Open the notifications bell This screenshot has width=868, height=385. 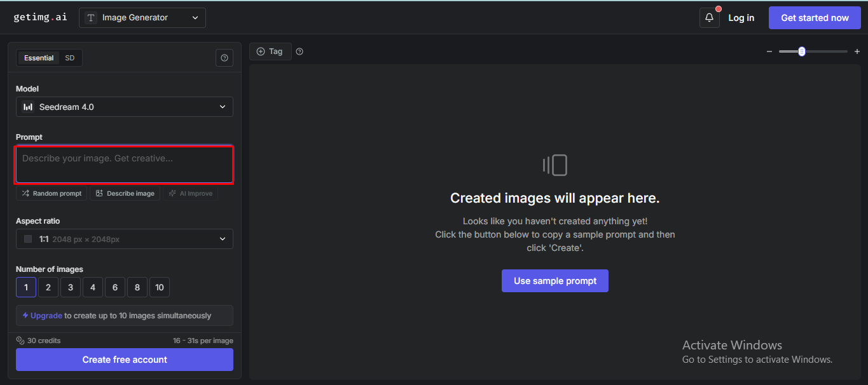pyautogui.click(x=710, y=18)
